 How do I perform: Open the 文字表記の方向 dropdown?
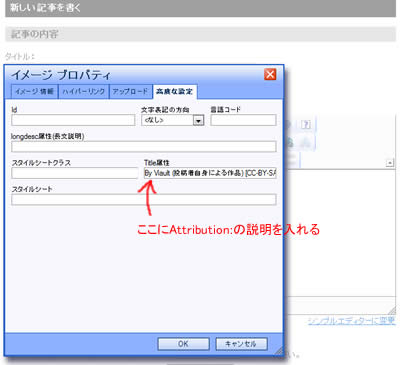click(173, 120)
